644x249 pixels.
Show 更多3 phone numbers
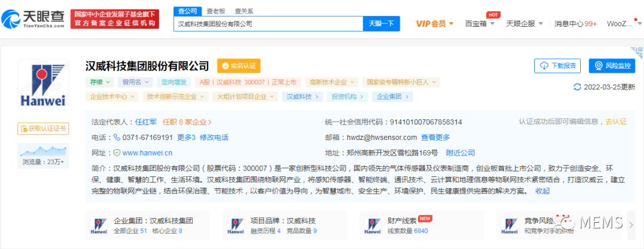pos(186,138)
